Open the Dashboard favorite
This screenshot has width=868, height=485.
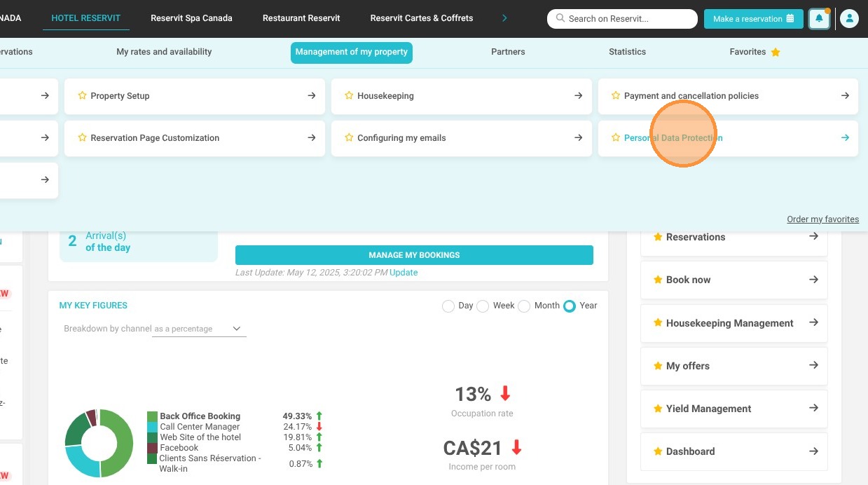pos(734,451)
